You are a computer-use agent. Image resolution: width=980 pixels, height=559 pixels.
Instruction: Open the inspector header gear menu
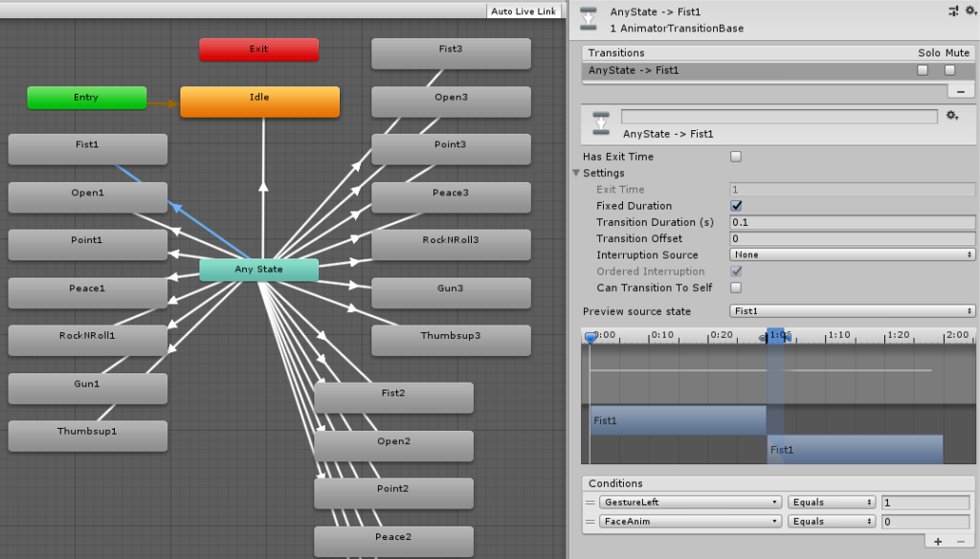[969, 11]
